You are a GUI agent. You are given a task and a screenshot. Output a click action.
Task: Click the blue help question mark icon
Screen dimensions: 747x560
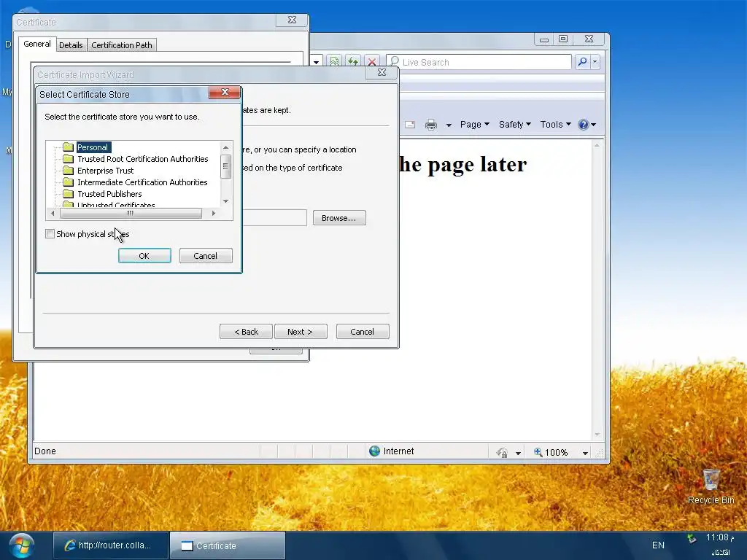(x=583, y=125)
